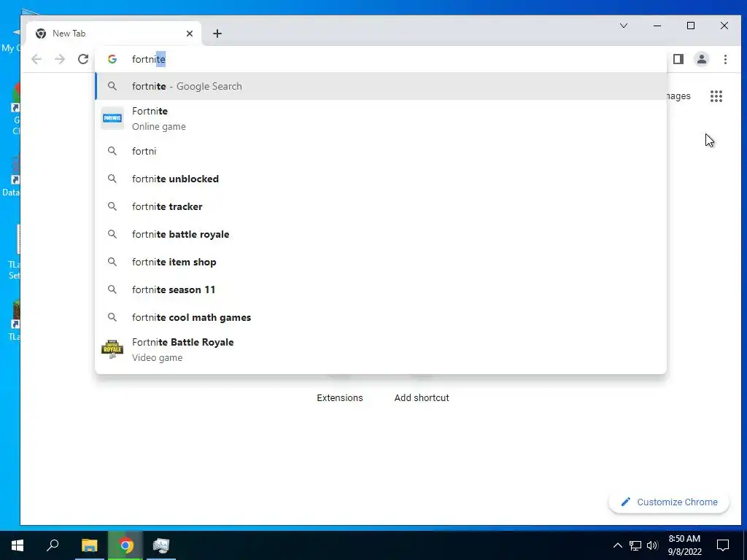
Task: Open the clock and date display
Action: [684, 545]
